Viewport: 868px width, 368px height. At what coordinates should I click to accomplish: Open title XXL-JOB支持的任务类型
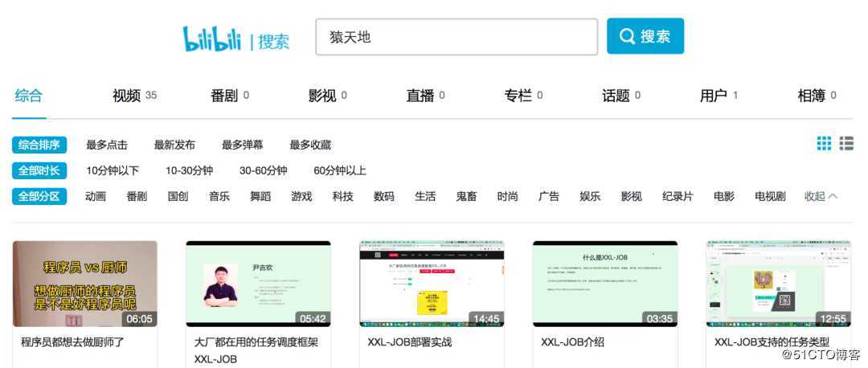(x=772, y=342)
